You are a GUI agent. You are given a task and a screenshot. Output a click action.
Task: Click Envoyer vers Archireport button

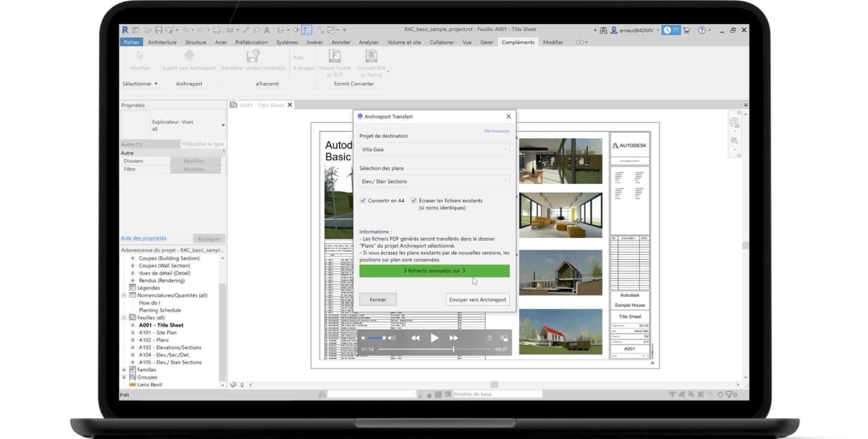477,299
